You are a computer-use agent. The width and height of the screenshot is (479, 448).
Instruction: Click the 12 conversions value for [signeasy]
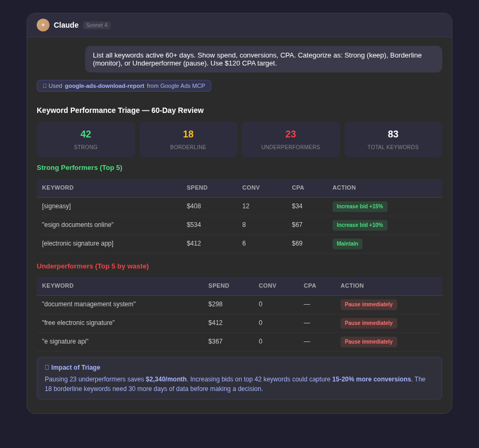point(245,206)
